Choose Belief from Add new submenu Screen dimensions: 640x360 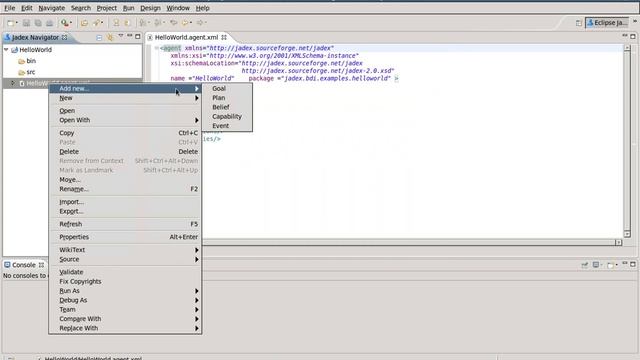[x=227, y=107]
